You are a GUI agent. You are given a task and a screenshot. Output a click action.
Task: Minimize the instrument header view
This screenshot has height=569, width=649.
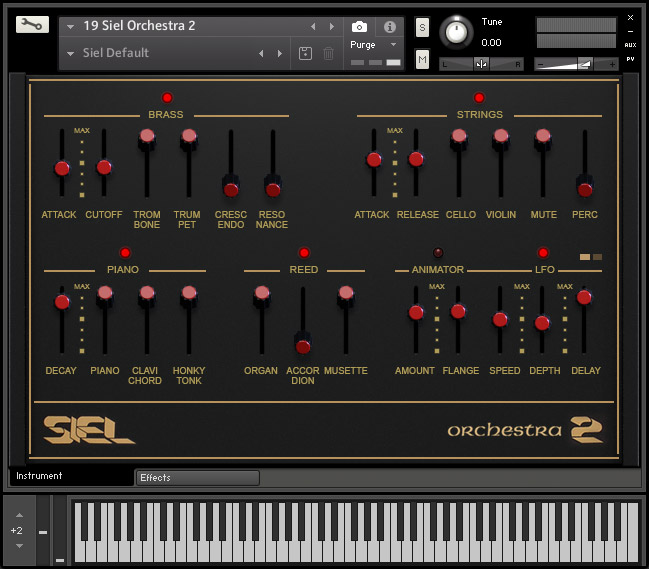point(630,31)
